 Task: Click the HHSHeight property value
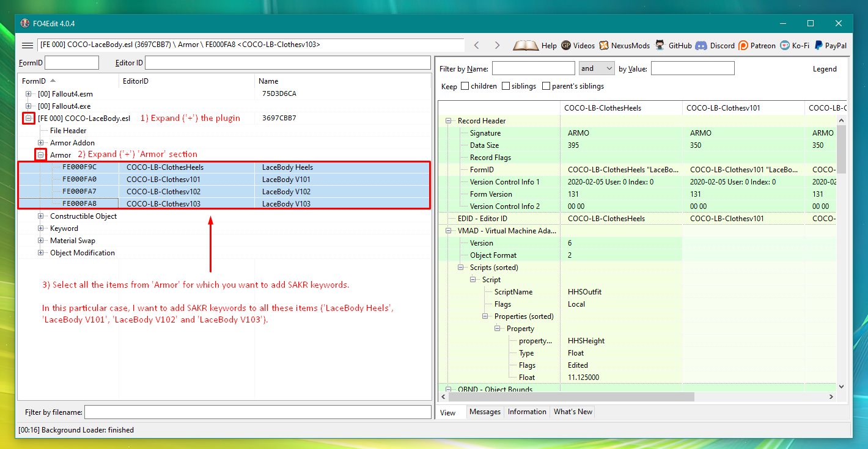pos(586,341)
